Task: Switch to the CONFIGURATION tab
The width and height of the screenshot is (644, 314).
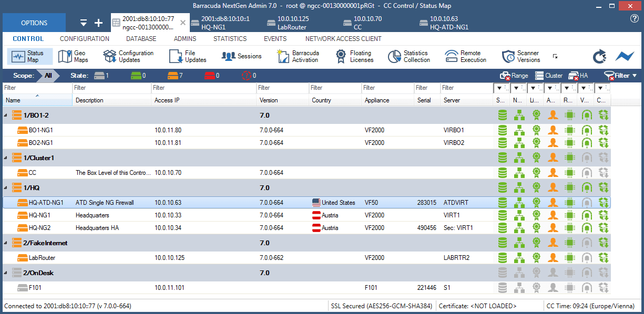Action: point(85,39)
